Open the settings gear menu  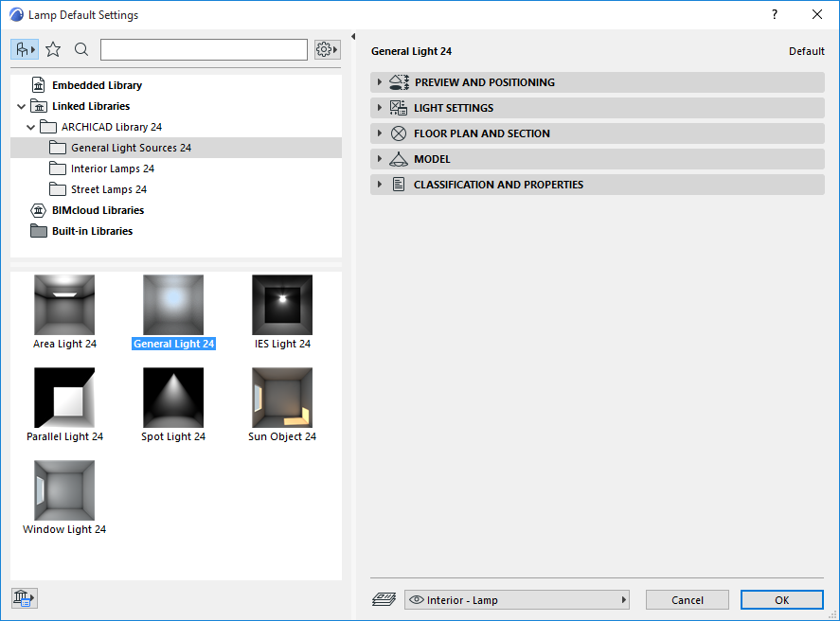325,48
